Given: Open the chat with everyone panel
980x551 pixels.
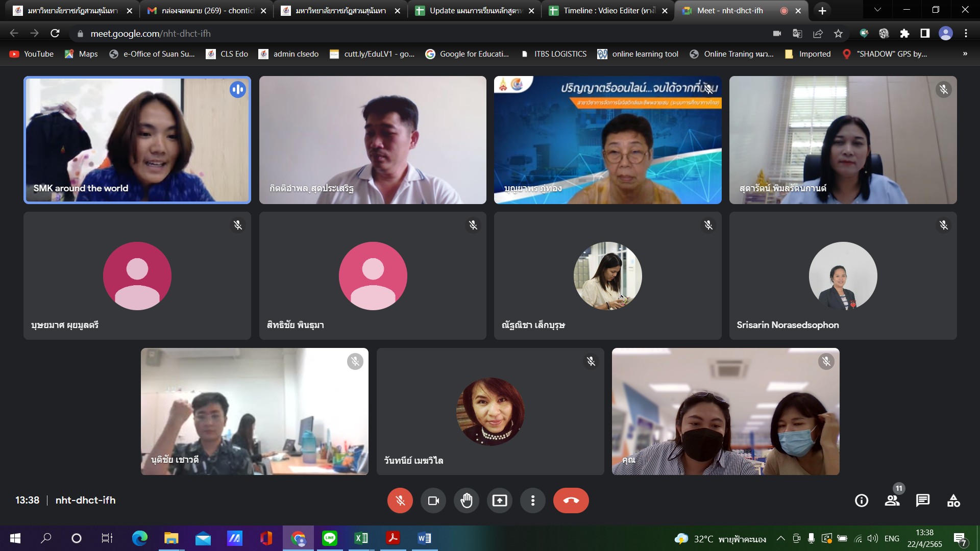Looking at the screenshot, I should point(922,500).
